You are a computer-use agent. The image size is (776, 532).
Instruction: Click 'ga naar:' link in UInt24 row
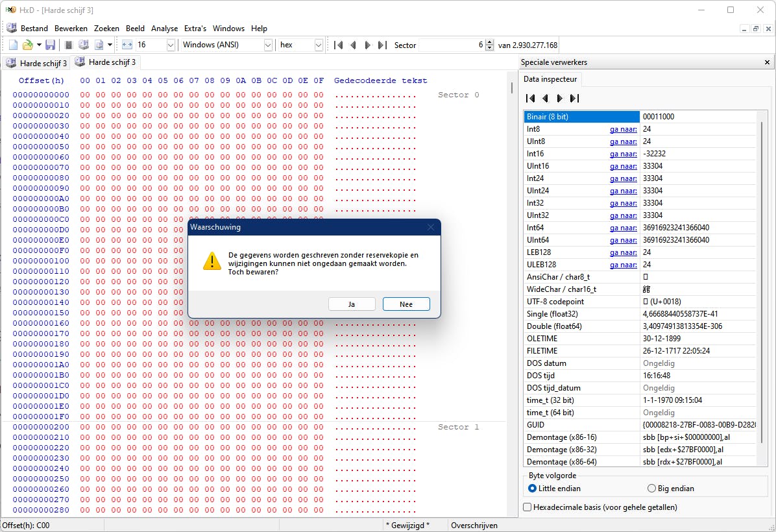(623, 191)
